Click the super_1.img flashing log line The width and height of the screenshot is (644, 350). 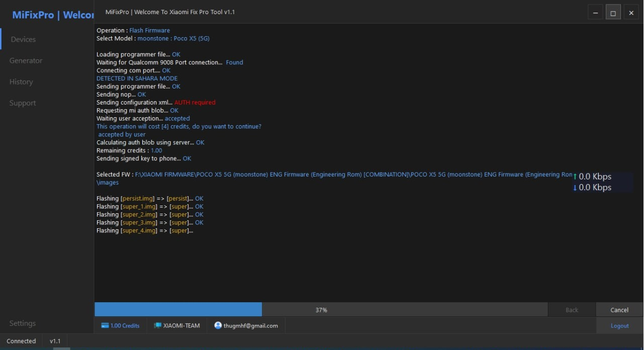[x=150, y=207]
